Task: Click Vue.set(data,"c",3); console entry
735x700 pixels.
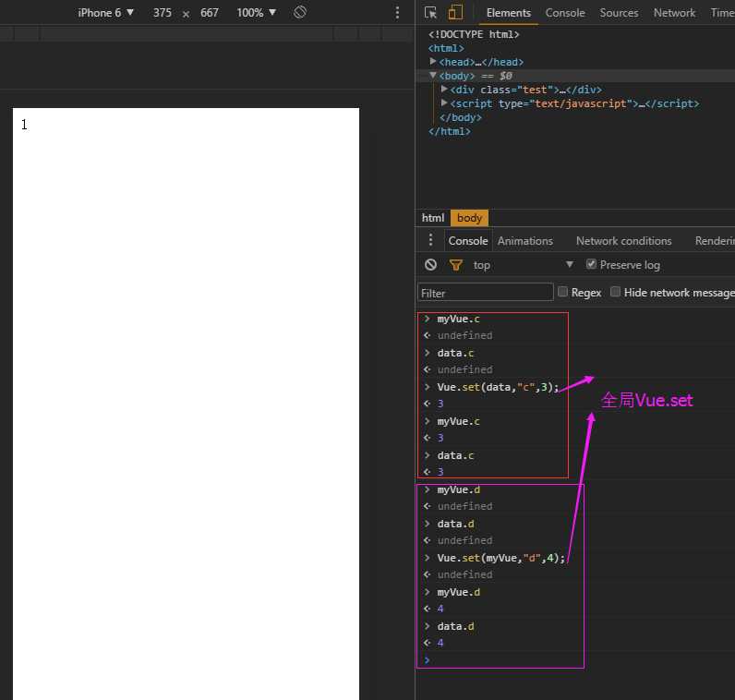Action: pos(498,387)
